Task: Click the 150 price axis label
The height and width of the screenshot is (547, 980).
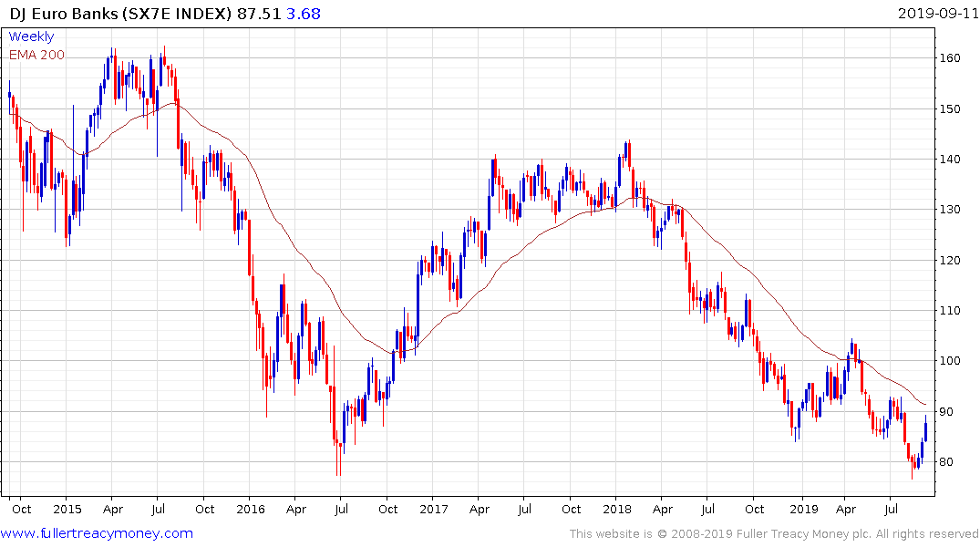Action: pos(950,108)
